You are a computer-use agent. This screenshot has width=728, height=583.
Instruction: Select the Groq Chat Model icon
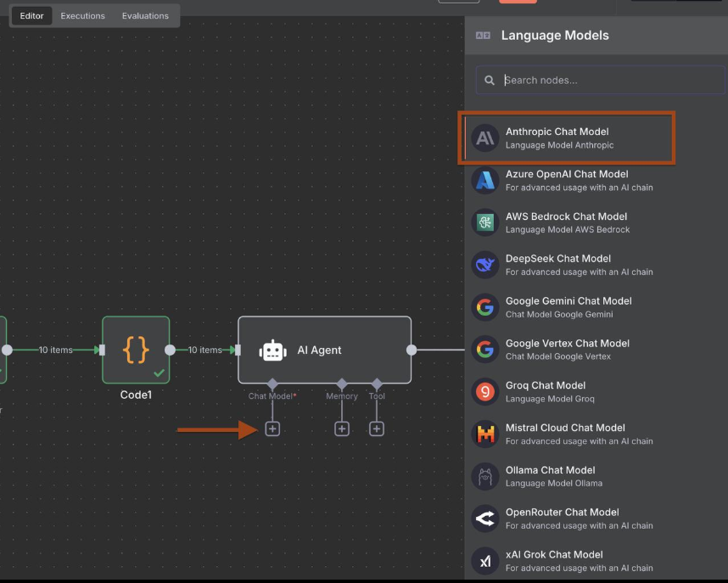[x=485, y=391]
